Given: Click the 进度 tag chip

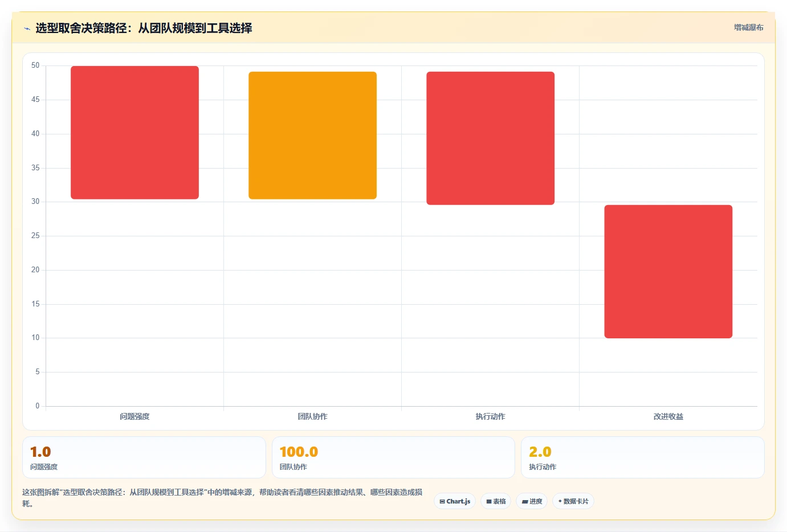Looking at the screenshot, I should pyautogui.click(x=532, y=501).
